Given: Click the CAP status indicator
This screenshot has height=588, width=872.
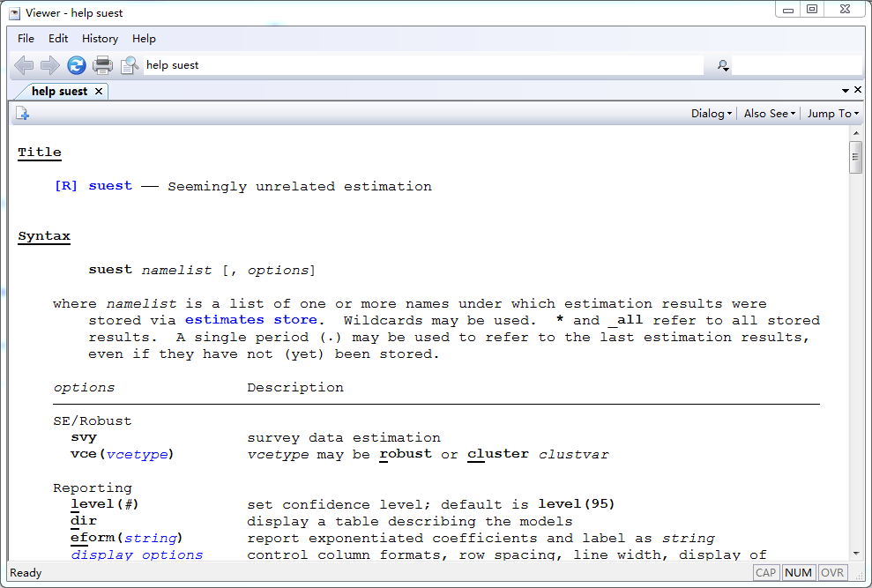Looking at the screenshot, I should (765, 572).
